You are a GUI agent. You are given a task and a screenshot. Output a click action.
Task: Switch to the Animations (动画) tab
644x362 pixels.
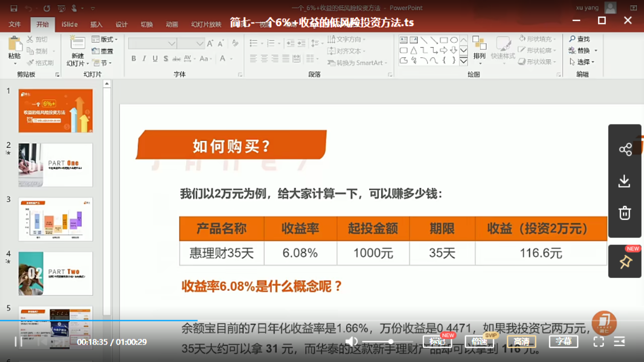tap(172, 24)
